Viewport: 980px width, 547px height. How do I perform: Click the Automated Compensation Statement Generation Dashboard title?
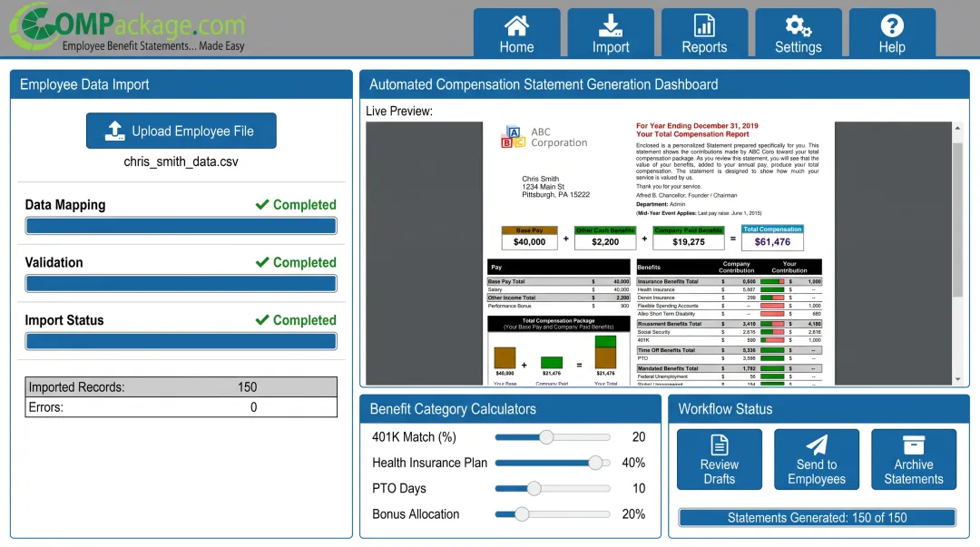(x=544, y=84)
